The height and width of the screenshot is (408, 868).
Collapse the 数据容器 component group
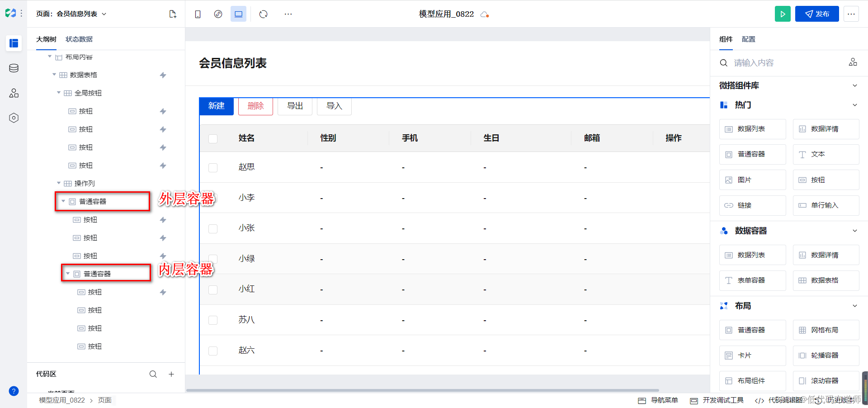(x=855, y=231)
